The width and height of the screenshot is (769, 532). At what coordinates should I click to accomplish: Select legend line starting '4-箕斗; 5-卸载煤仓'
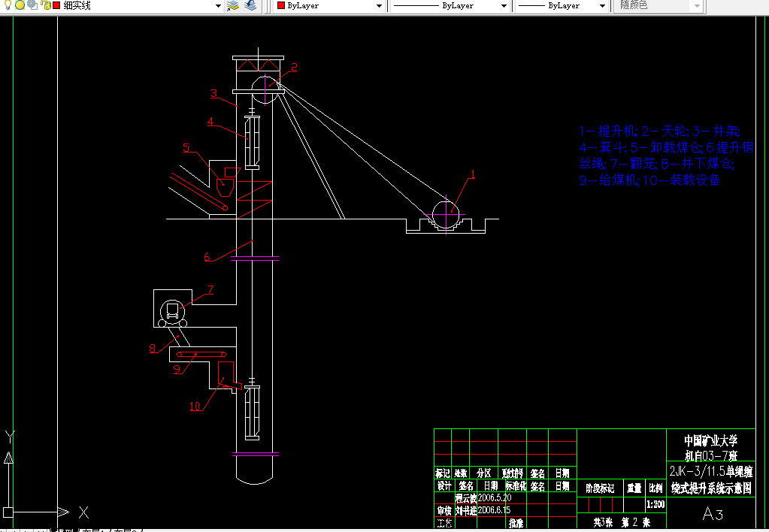click(x=666, y=147)
